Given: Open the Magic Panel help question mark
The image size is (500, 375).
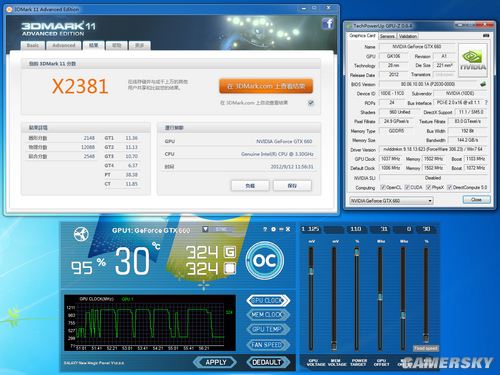Looking at the screenshot, I should point(265,229).
